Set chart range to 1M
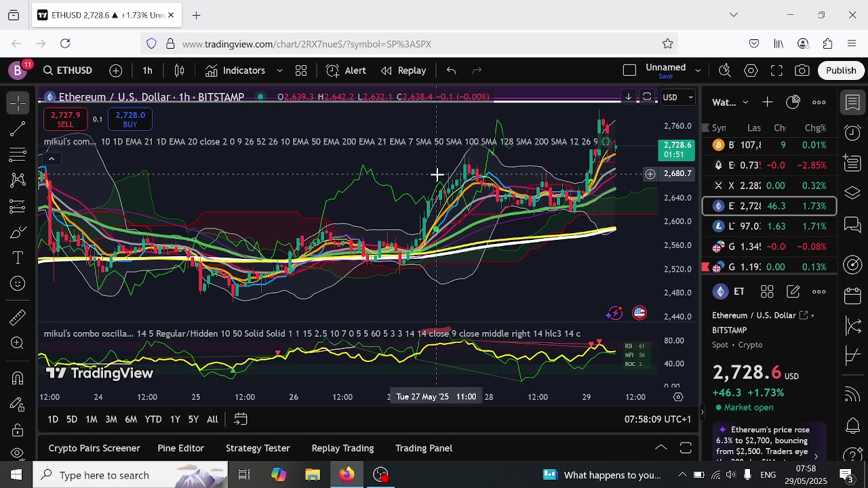The width and height of the screenshot is (868, 488). click(x=91, y=420)
